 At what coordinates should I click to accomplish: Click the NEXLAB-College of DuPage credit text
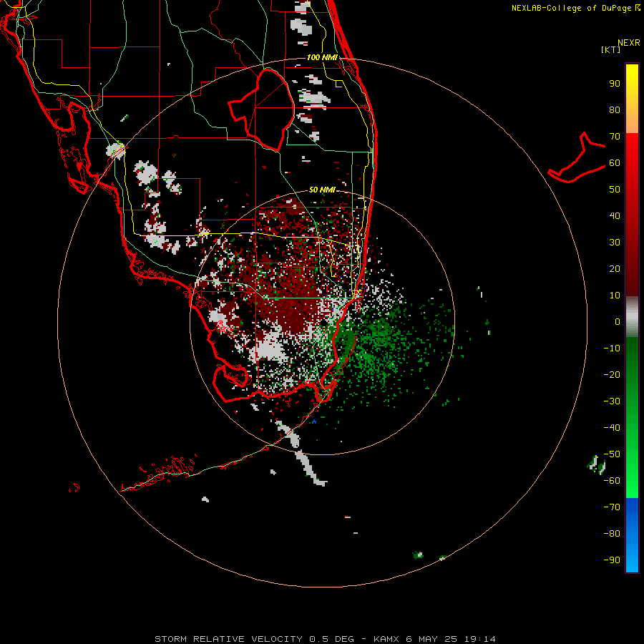point(571,8)
